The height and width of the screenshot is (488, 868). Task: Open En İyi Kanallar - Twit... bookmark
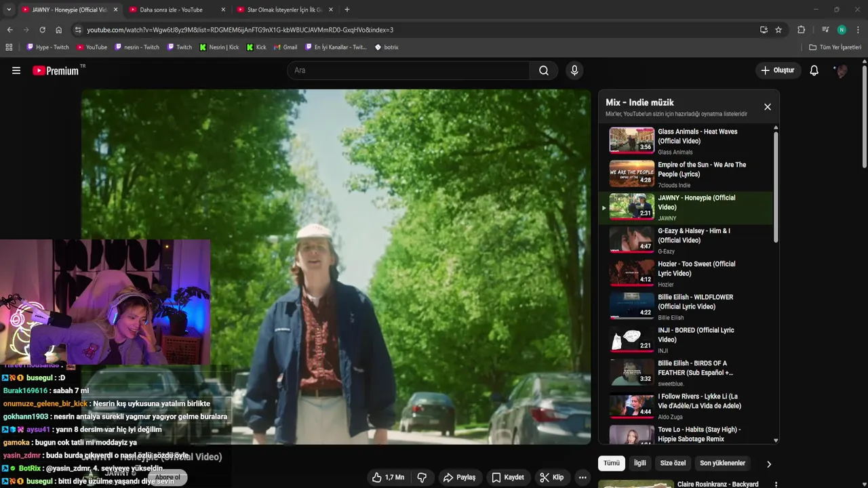336,47
